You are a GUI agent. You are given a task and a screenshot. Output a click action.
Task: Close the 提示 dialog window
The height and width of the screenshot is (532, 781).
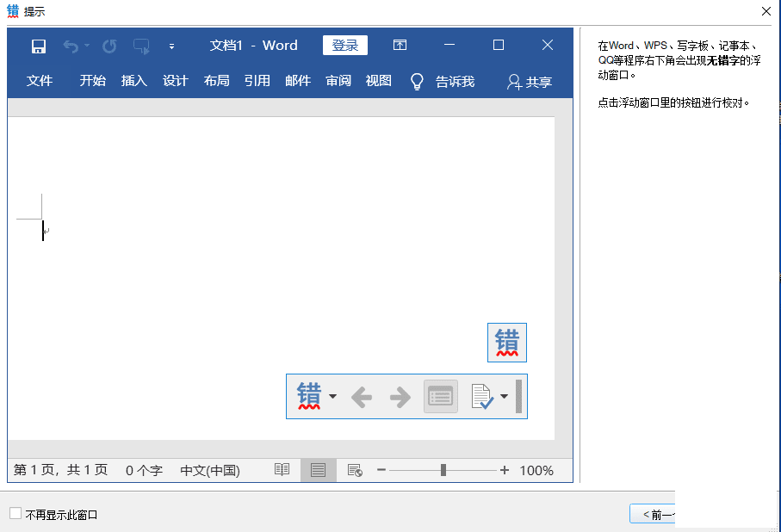click(x=766, y=11)
